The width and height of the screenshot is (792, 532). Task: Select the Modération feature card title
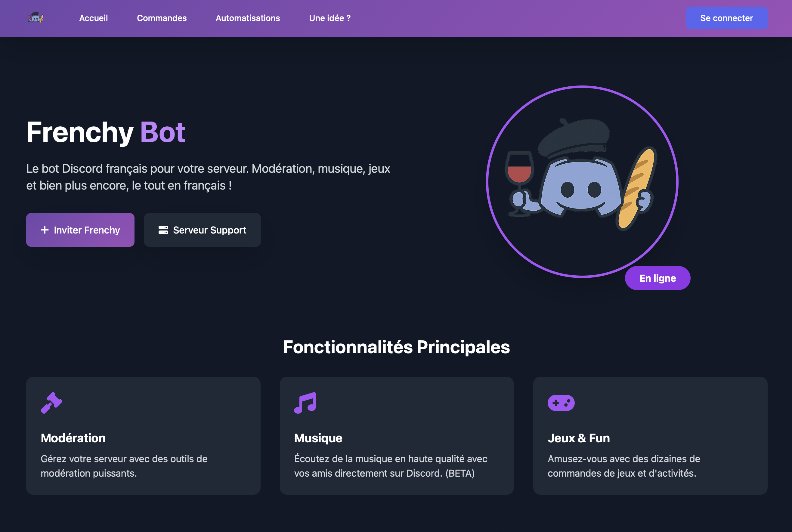pos(73,438)
